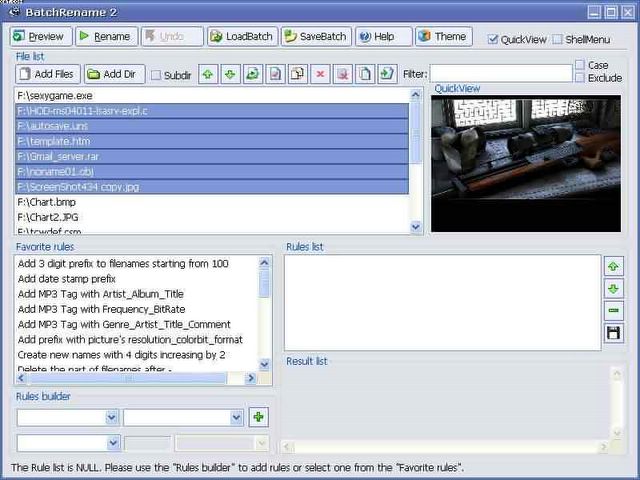Click the blank pages icon after pink page

(x=365, y=74)
